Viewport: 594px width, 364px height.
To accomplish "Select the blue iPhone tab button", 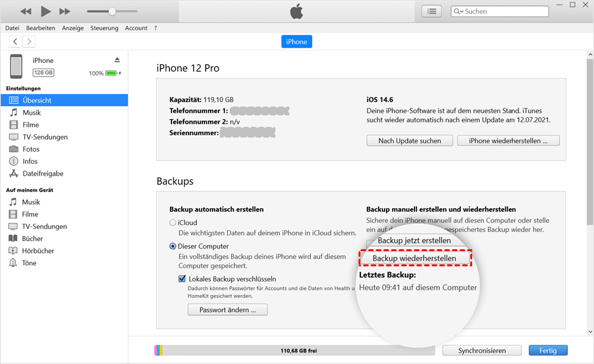I will click(296, 42).
